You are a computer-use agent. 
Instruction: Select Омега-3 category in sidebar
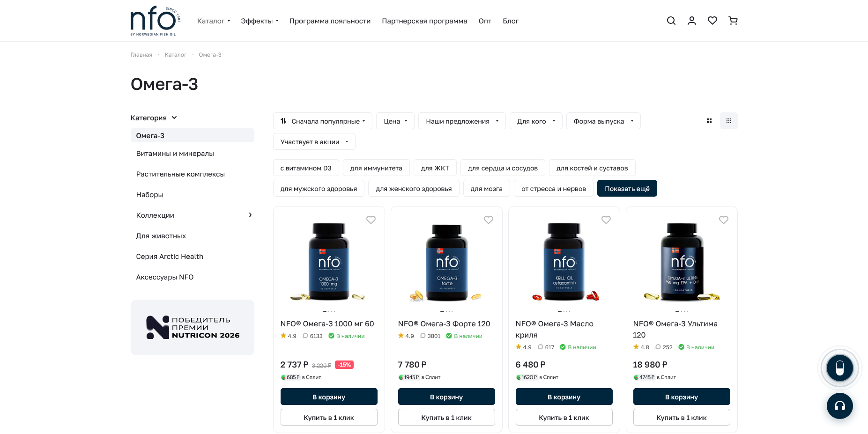[x=193, y=136]
